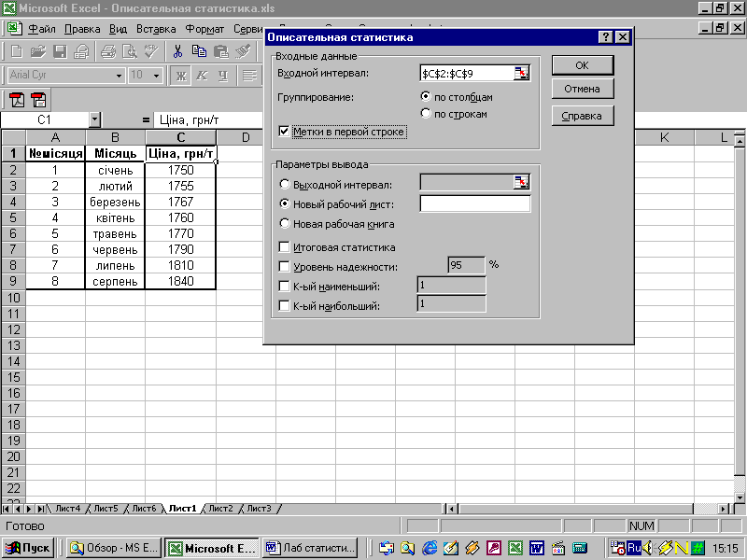Screen dimensions: 747x560
Task: Click the Print icon in toolbar
Action: click(x=107, y=51)
